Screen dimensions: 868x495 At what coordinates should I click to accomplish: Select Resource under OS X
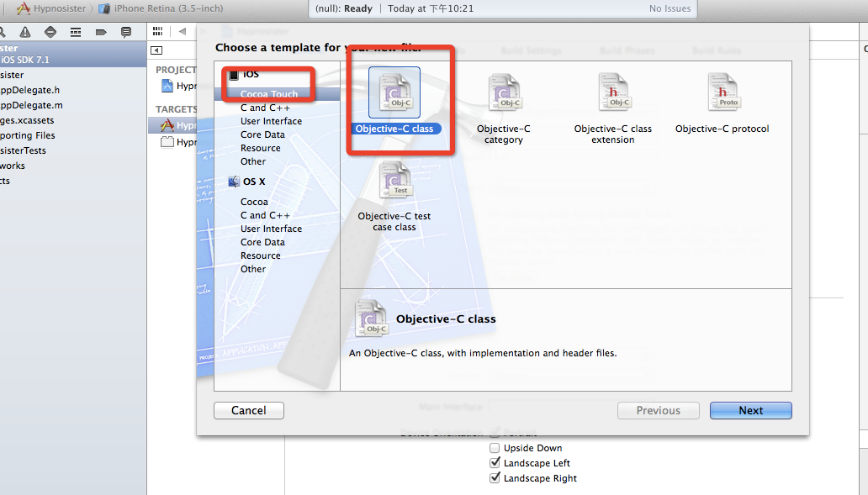pos(260,255)
